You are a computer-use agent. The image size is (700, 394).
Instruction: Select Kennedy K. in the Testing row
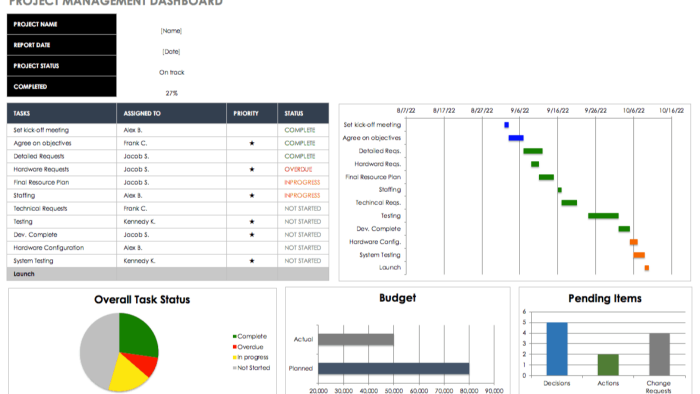pyautogui.click(x=139, y=222)
